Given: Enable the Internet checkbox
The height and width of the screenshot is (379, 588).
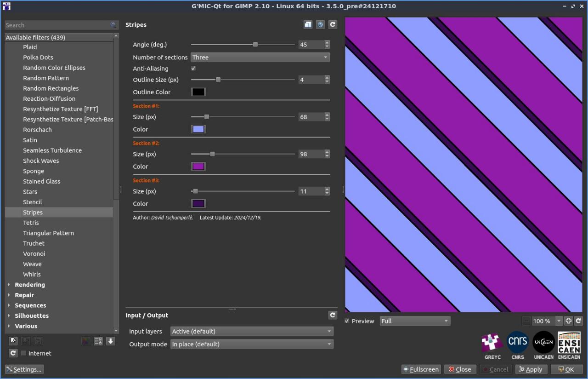Looking at the screenshot, I should tap(23, 353).
